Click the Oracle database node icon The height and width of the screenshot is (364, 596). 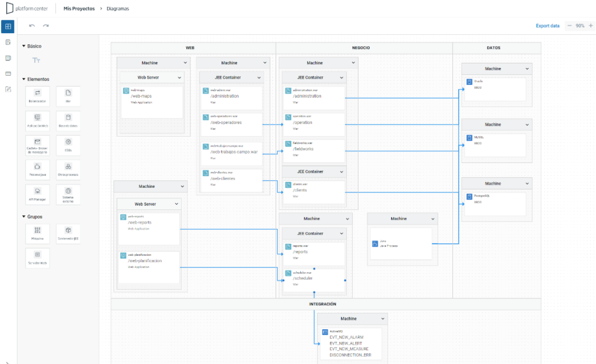(x=469, y=81)
